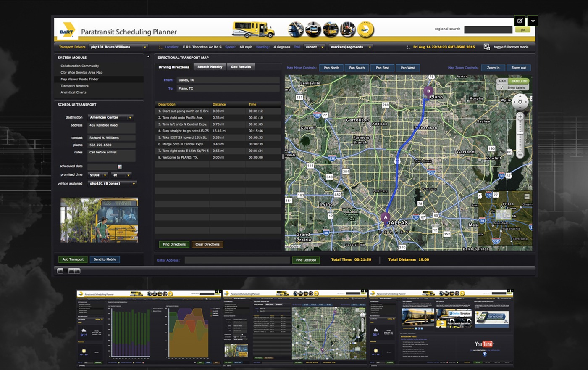588x370 pixels.
Task: Click the edit pencil icon at top right
Action: 520,21
